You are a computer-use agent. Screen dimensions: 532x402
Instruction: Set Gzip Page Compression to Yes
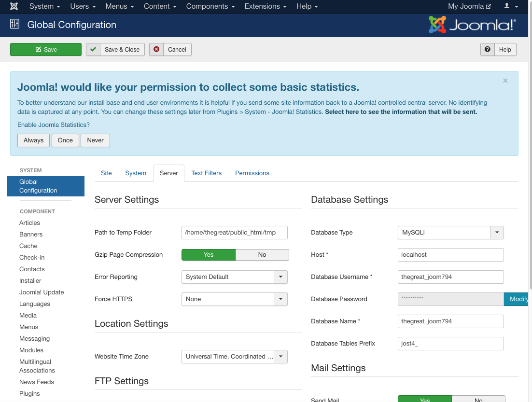(209, 255)
